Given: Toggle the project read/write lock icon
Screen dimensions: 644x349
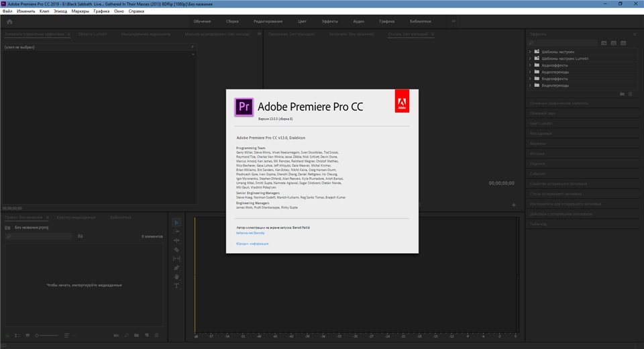Looking at the screenshot, I should (7, 336).
